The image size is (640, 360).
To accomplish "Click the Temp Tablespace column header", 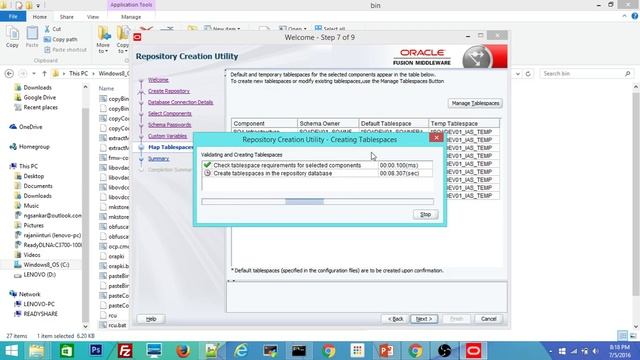I will pyautogui.click(x=464, y=123).
